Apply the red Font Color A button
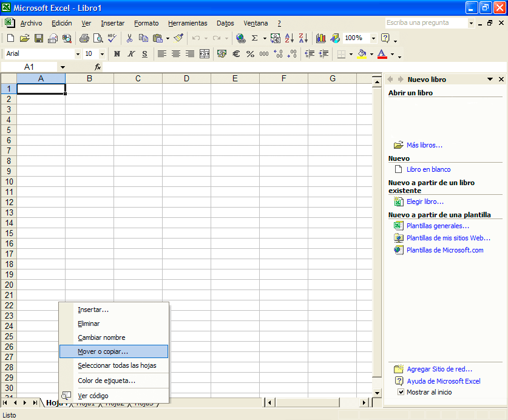The width and height of the screenshot is (508, 420). point(382,54)
